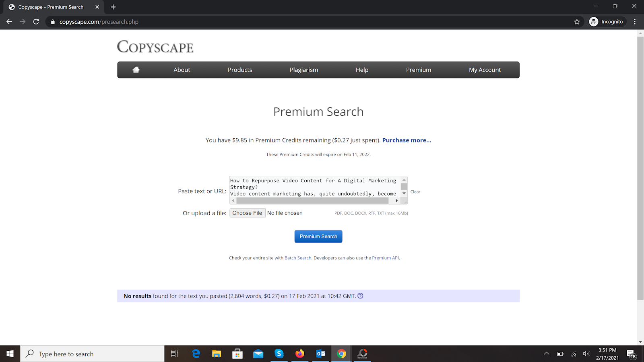This screenshot has width=644, height=362.
Task: Click the Copyscape logo
Action: [x=155, y=47]
